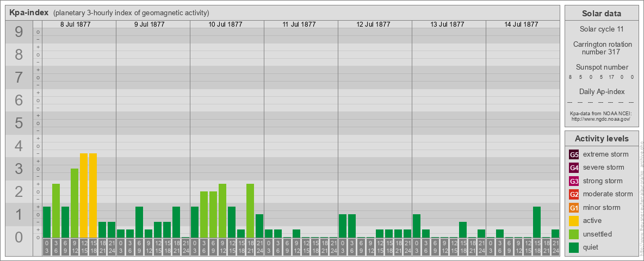The height and width of the screenshot is (261, 644).
Task: Click the '8 Jul 1877' date header
Action: point(75,24)
